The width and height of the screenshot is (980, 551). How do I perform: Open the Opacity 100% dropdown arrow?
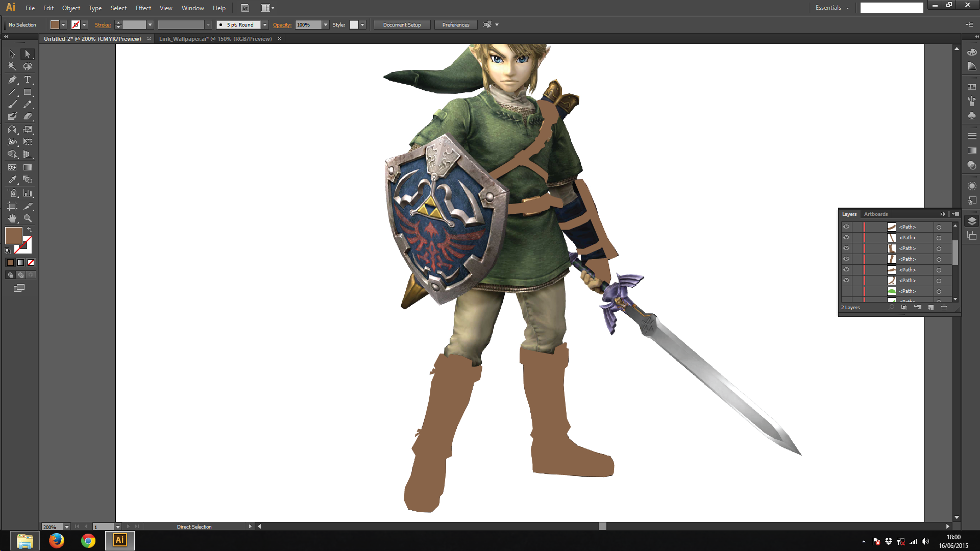326,24
